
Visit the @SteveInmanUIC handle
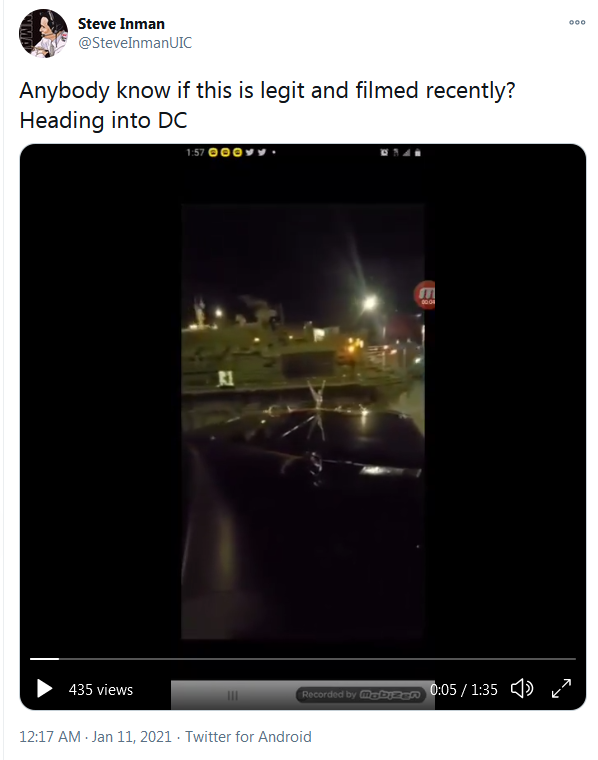coord(135,43)
